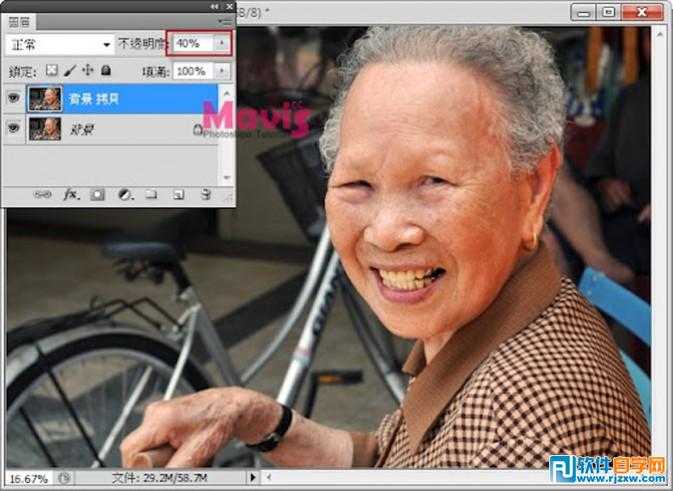Close the document window

(642, 12)
